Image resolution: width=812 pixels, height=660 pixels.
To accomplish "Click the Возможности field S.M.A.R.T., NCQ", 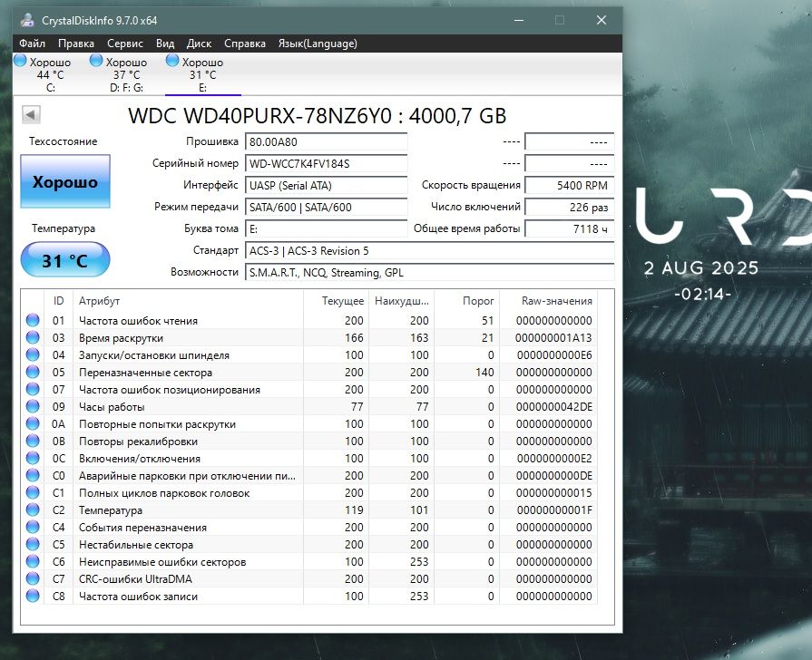I will 430,272.
